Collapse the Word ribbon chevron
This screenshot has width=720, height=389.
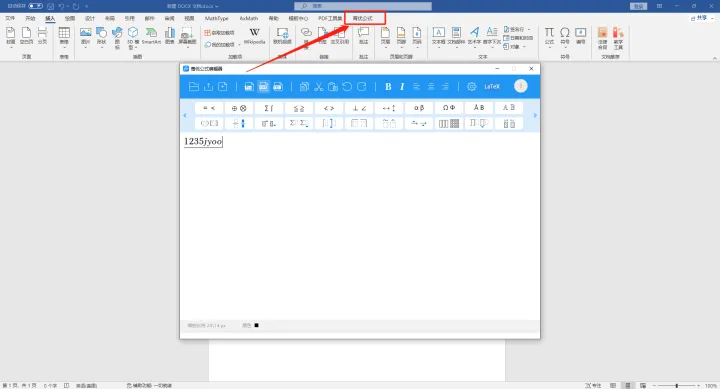coord(714,58)
